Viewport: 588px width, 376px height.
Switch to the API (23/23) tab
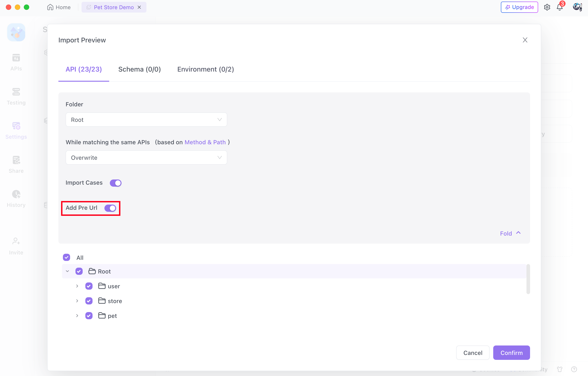(x=84, y=69)
